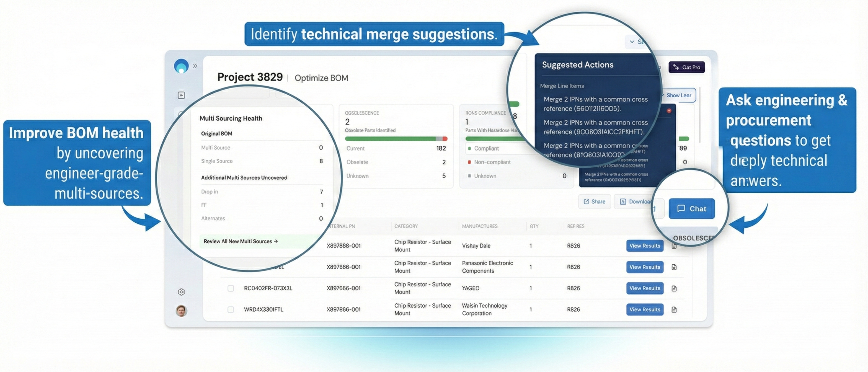Viewport: 868px width, 372px height.
Task: Expand the sidebar with double chevron
Action: coord(195,66)
